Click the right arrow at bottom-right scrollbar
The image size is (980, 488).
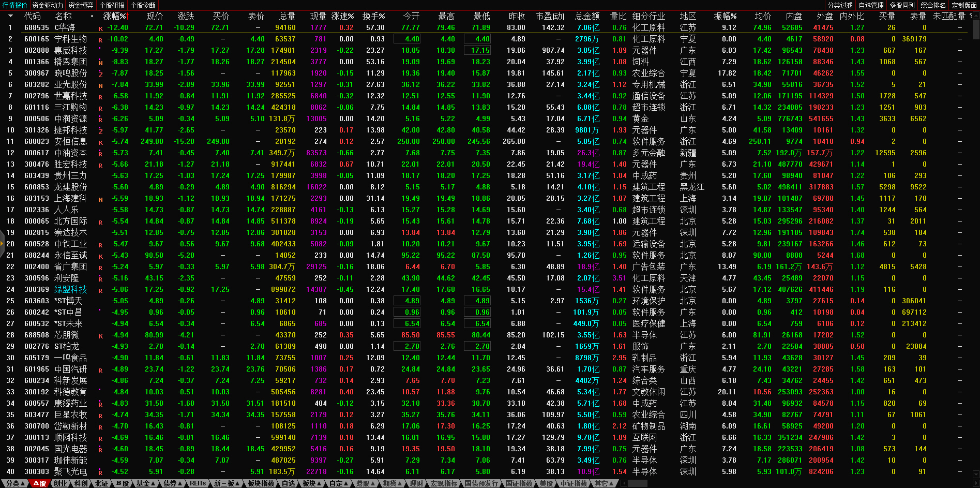(976, 483)
